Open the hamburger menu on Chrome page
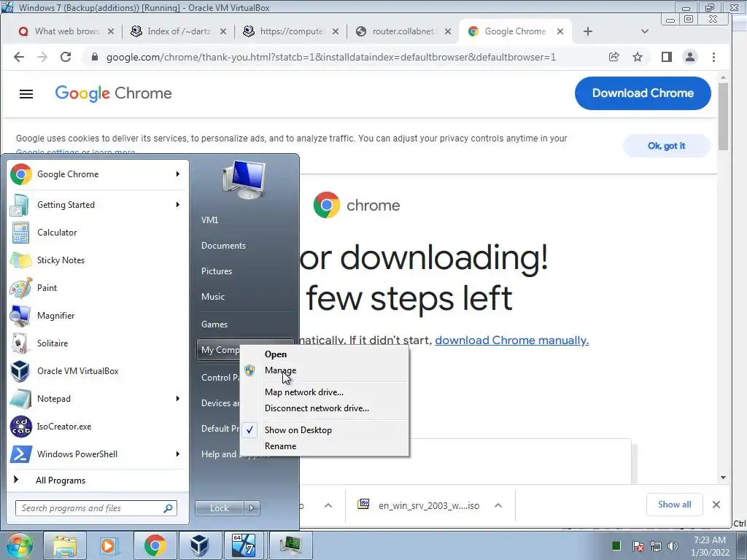Screen dimensions: 747x560 pos(26,94)
